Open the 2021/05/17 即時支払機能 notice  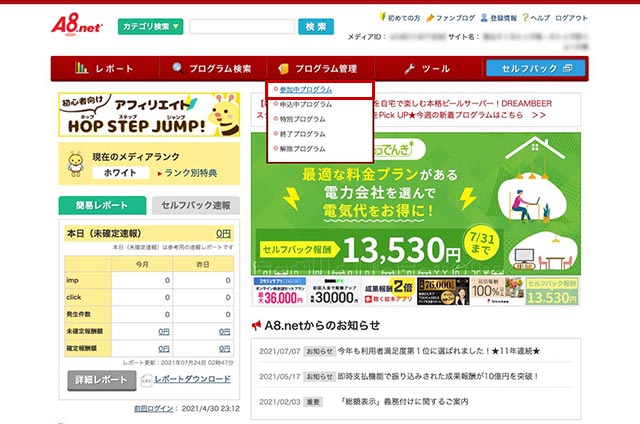tap(438, 376)
